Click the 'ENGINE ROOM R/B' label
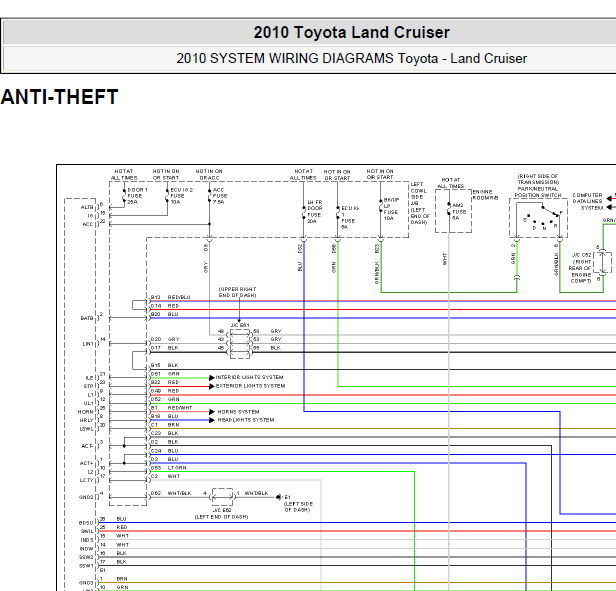616x591 pixels. pyautogui.click(x=485, y=195)
